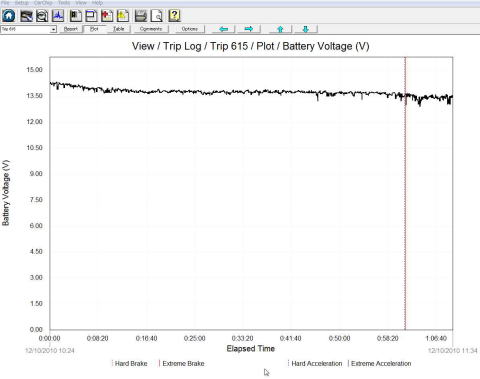Go to previous item with left arrow

coord(224,29)
